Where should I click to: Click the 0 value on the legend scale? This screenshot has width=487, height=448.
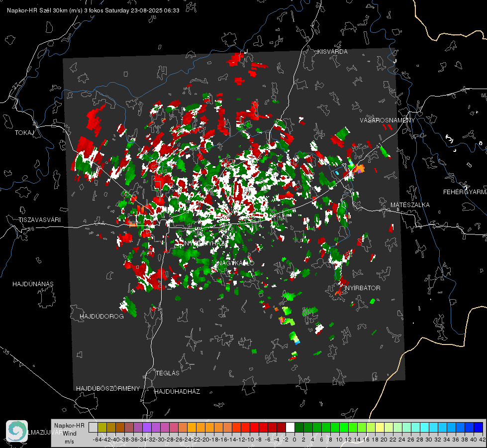(294, 440)
